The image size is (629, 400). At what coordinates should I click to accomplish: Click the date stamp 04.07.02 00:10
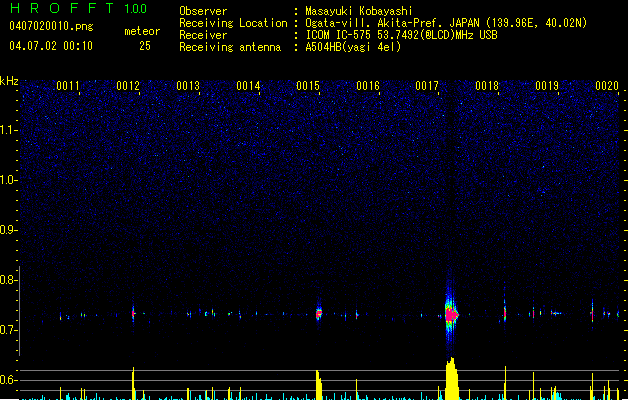click(51, 46)
